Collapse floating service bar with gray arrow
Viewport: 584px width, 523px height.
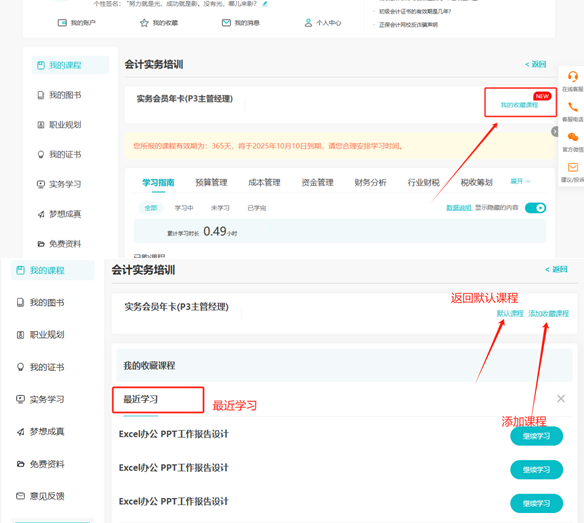pyautogui.click(x=555, y=131)
